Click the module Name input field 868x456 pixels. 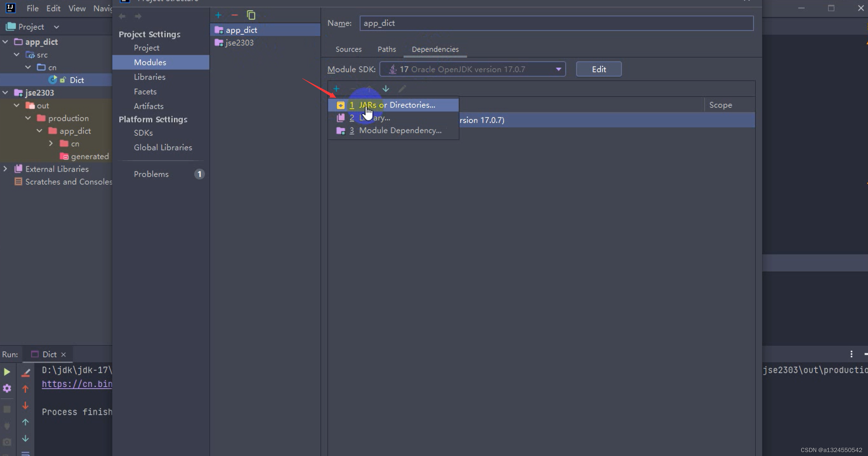[556, 23]
